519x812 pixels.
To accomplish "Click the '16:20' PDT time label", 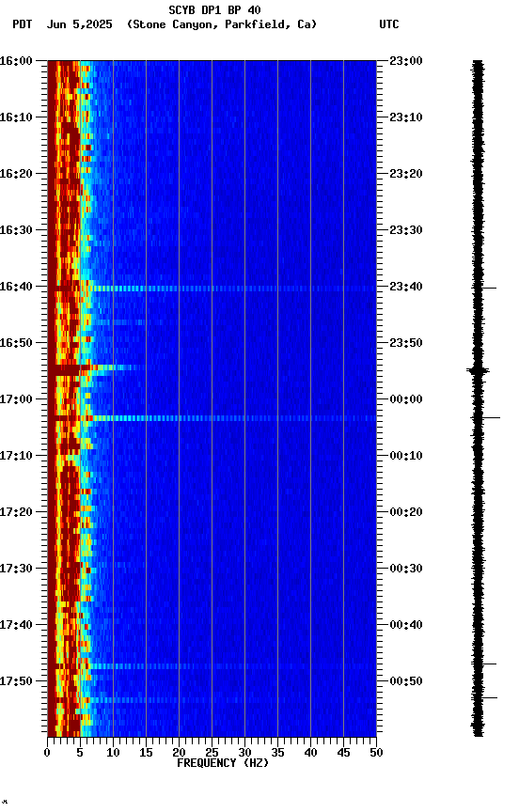I will pos(16,174).
